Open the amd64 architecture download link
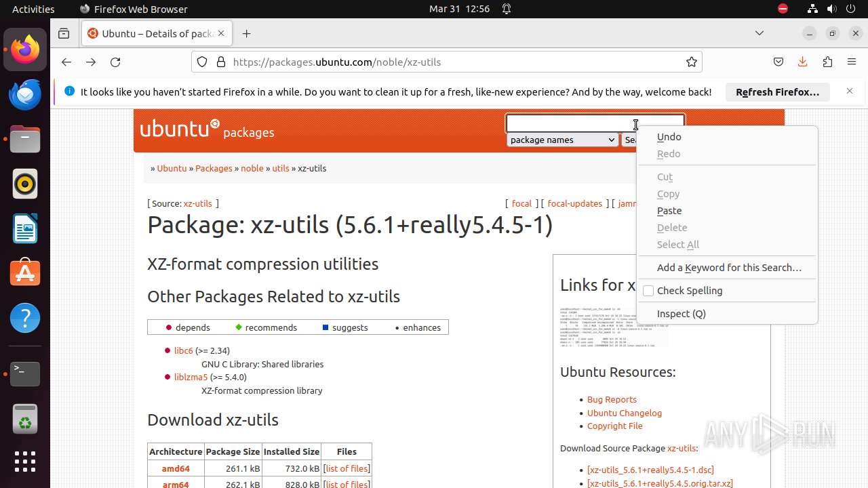The height and width of the screenshot is (488, 868). (176, 468)
